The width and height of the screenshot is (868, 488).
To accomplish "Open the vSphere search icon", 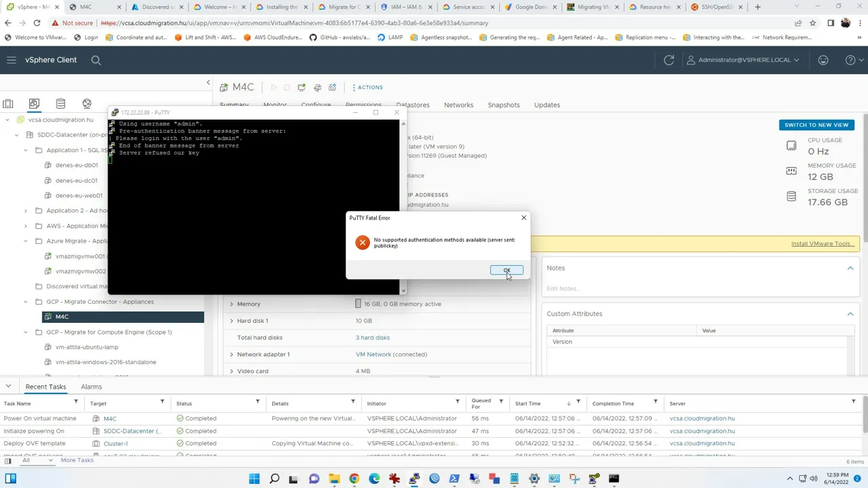I will click(96, 60).
